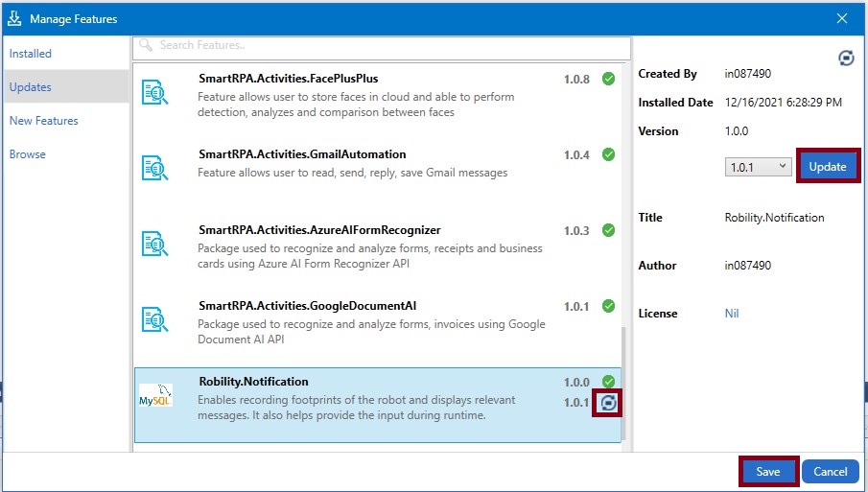Click the Search Features input field
The height and width of the screenshot is (492, 868).
384,45
